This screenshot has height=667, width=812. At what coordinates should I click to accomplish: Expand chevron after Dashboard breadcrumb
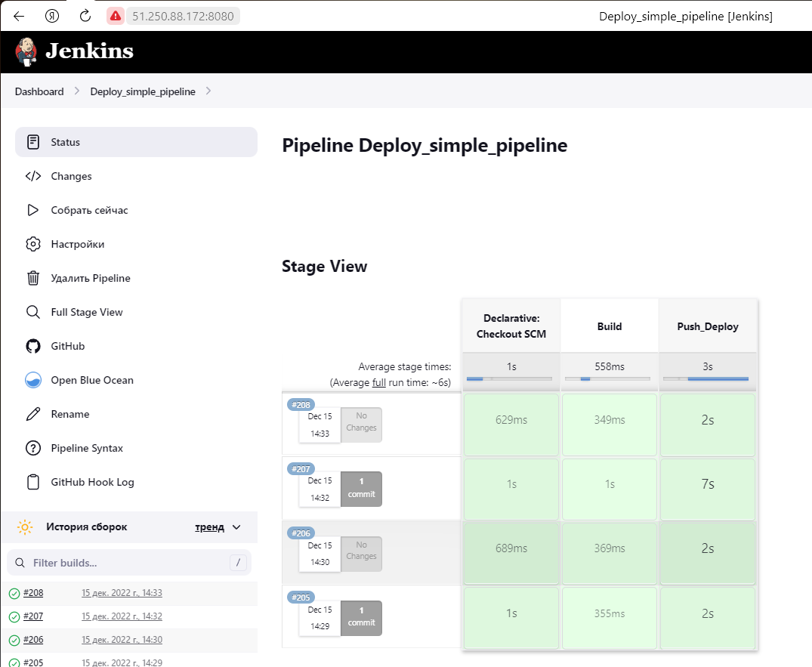77,91
